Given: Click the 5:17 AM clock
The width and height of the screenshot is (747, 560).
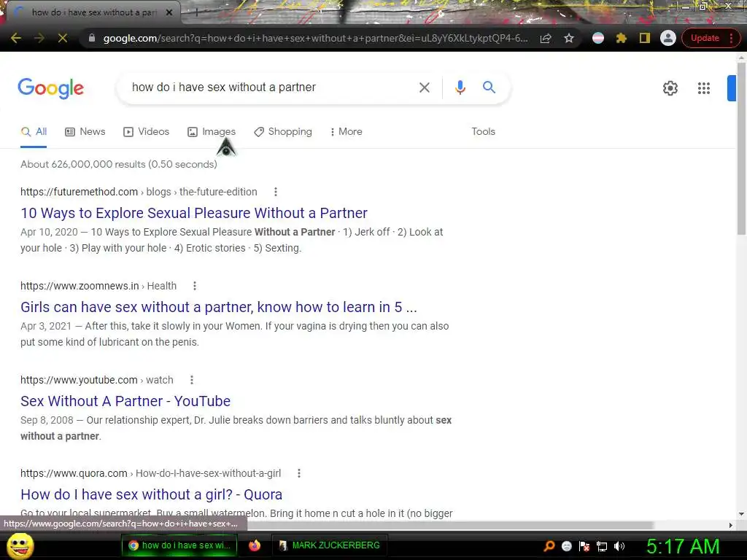Looking at the screenshot, I should pyautogui.click(x=683, y=546).
